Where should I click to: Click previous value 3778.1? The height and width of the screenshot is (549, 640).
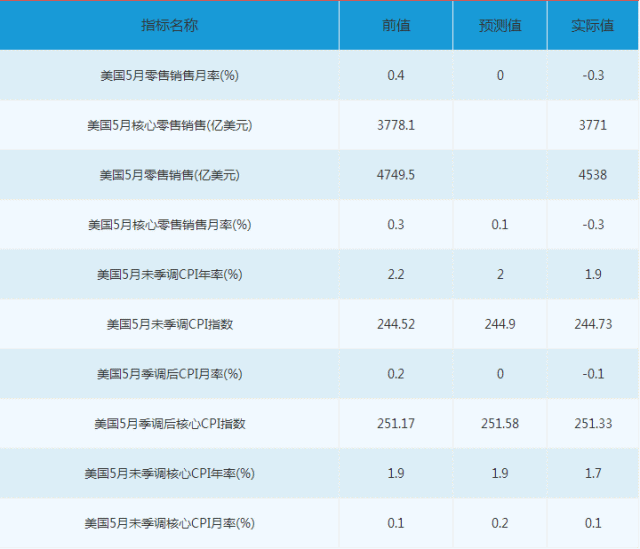click(x=396, y=125)
